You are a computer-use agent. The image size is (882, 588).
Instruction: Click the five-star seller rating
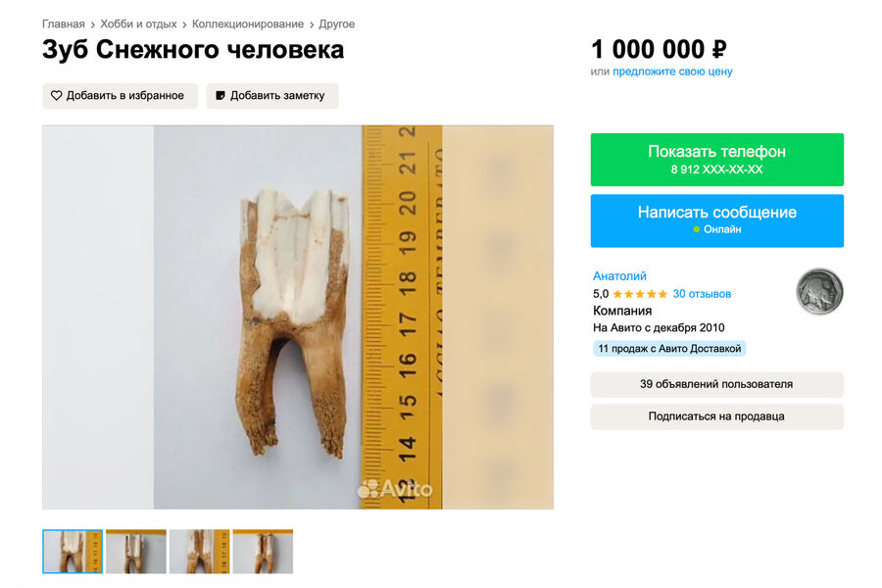(x=640, y=294)
